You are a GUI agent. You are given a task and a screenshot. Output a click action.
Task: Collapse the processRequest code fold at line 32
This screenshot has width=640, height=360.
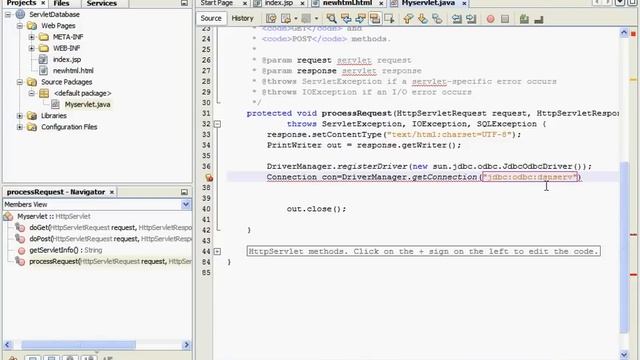pyautogui.click(x=218, y=124)
